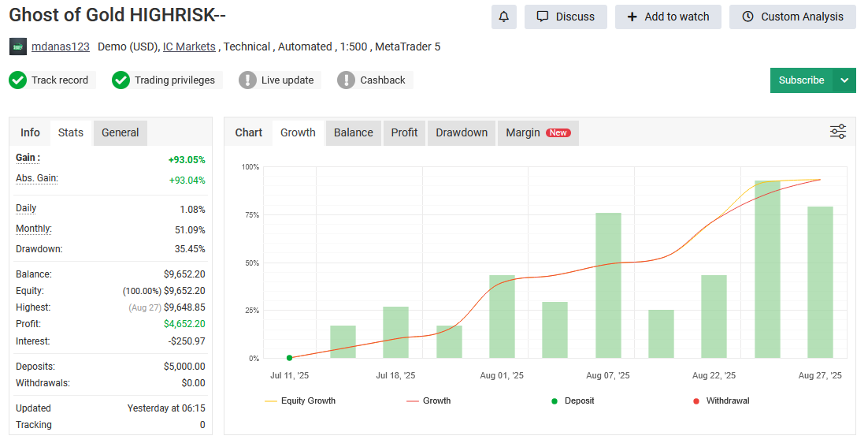This screenshot has width=868, height=447.
Task: Click the mdanas123 avatar image
Action: (x=18, y=47)
